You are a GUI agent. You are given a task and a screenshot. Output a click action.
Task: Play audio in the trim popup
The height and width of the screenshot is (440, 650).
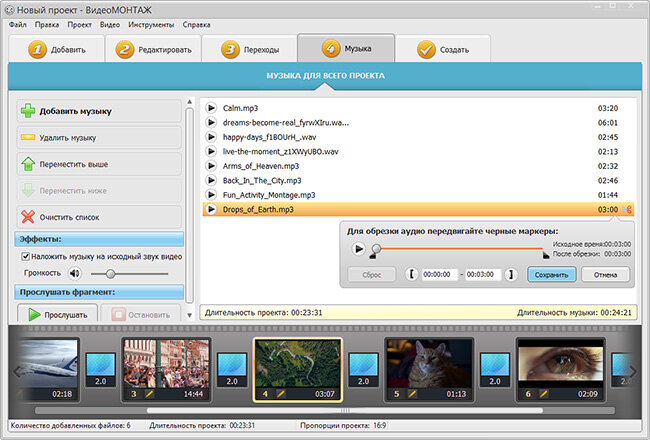click(x=359, y=249)
